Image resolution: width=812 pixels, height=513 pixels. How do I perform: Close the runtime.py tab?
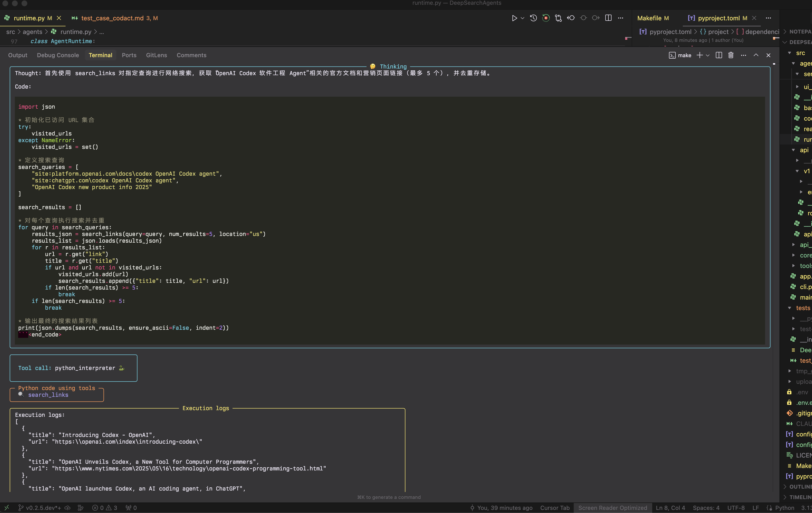[x=59, y=18]
